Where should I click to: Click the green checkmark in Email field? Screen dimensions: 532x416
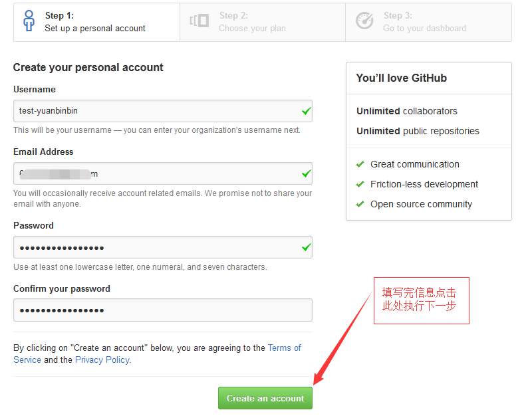coord(306,173)
